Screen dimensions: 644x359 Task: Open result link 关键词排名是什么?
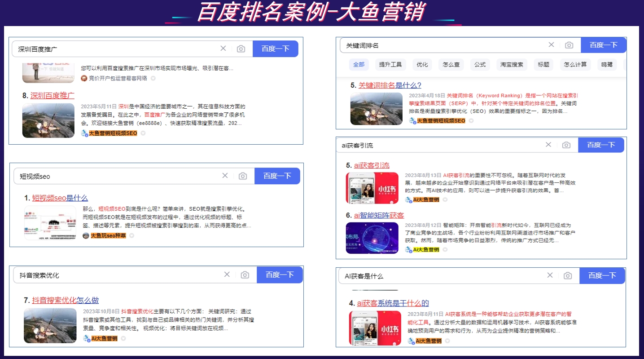pos(390,85)
